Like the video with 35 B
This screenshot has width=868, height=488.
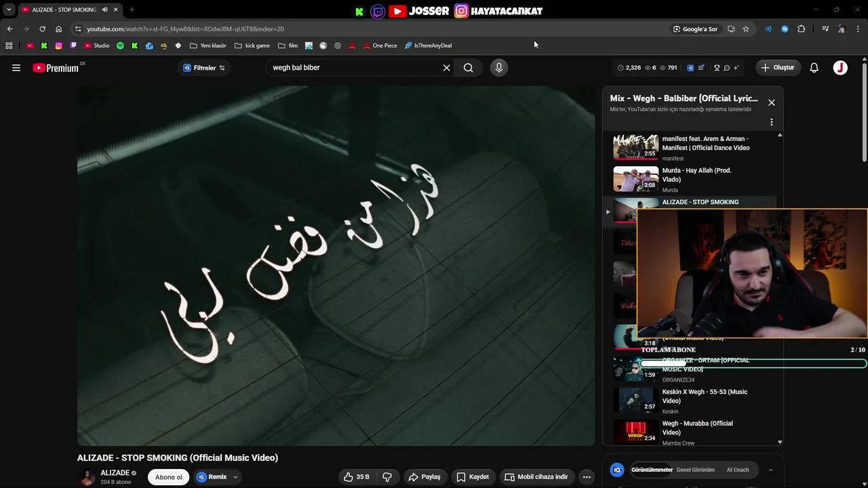click(x=357, y=477)
